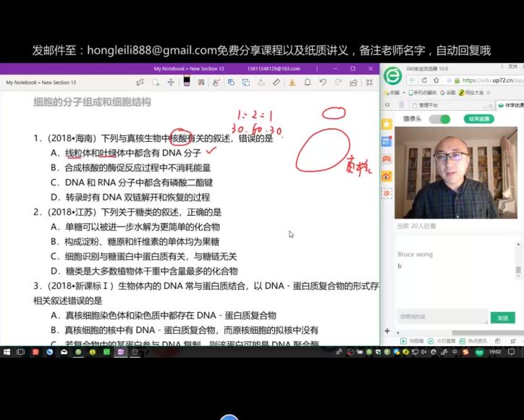This screenshot has height=420, width=524.
Task: Click the first shapes icon in OneNote
Action: point(231,83)
